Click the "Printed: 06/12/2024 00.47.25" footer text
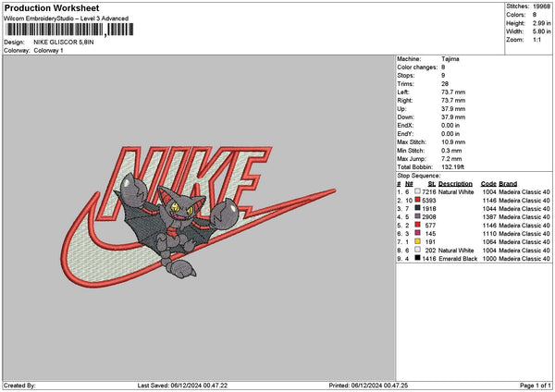Viewport: 555px width, 392px height. (x=368, y=386)
